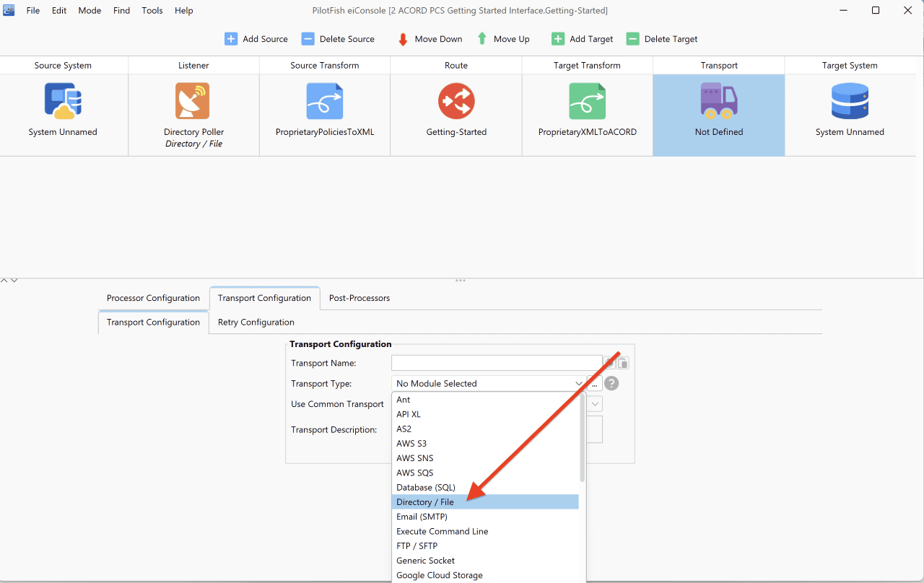Viewport: 924px width, 583px height.
Task: Click the green Add Target plus icon
Action: (558, 39)
